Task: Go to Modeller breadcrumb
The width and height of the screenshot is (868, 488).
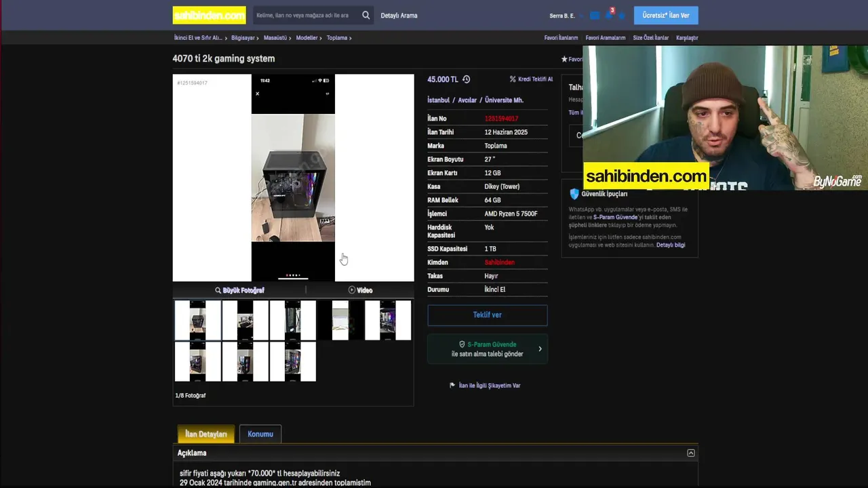Action: 307,38
